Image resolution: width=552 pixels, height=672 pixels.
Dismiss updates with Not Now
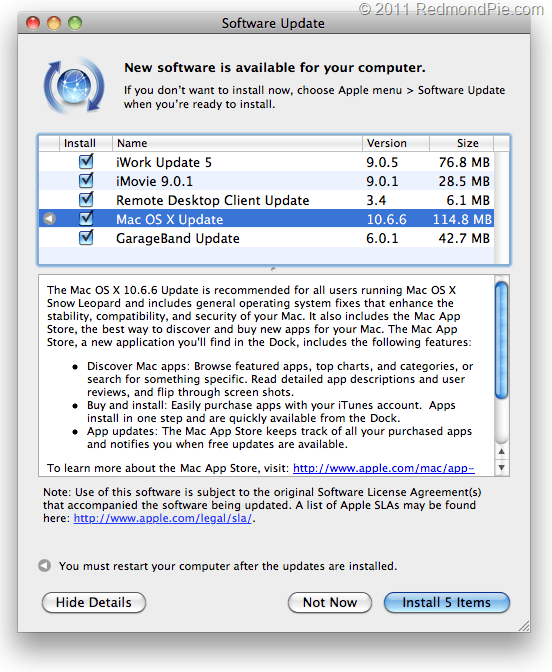coord(330,603)
